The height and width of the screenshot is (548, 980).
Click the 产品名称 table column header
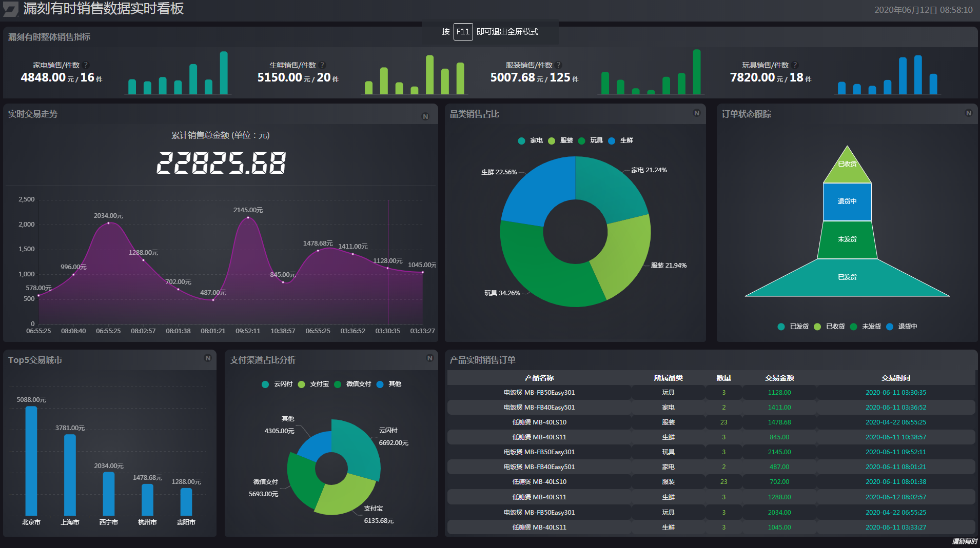click(539, 378)
